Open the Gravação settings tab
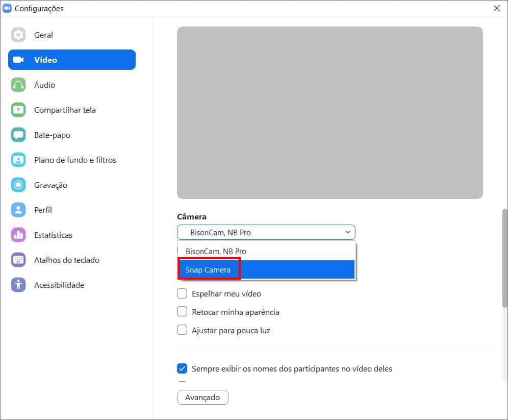508x420 pixels. tap(50, 185)
